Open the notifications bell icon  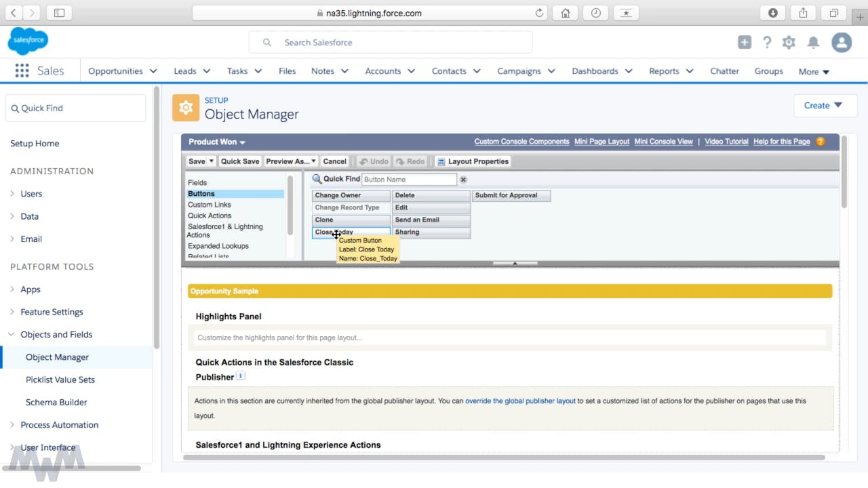coord(813,42)
